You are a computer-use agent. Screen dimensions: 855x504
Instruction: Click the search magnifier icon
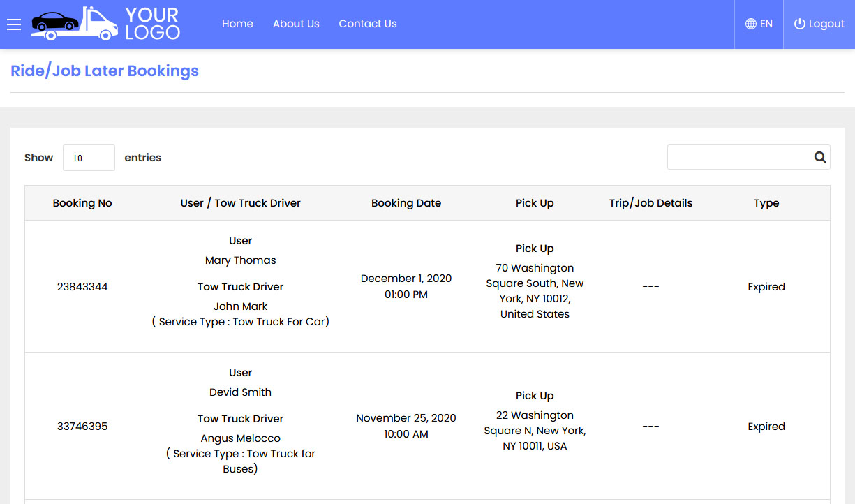820,157
